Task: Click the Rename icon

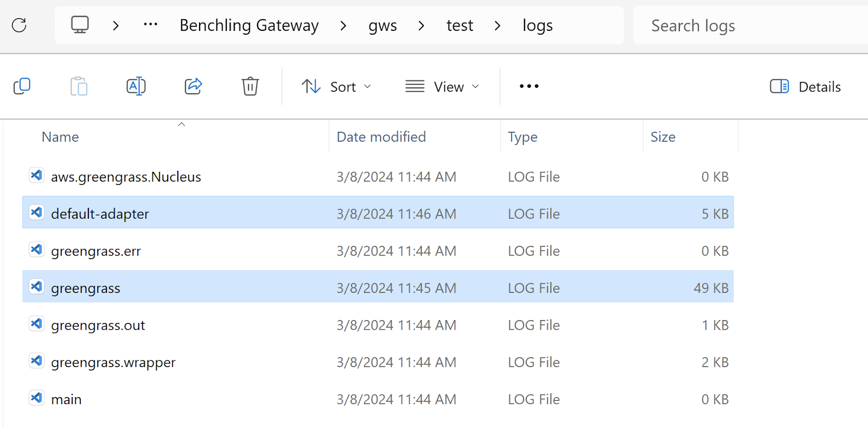Action: (x=136, y=86)
